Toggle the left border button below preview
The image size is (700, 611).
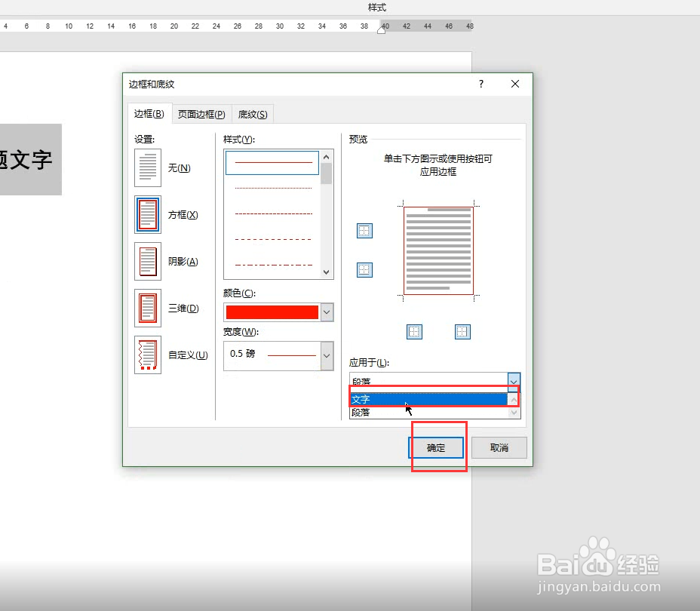click(x=414, y=332)
